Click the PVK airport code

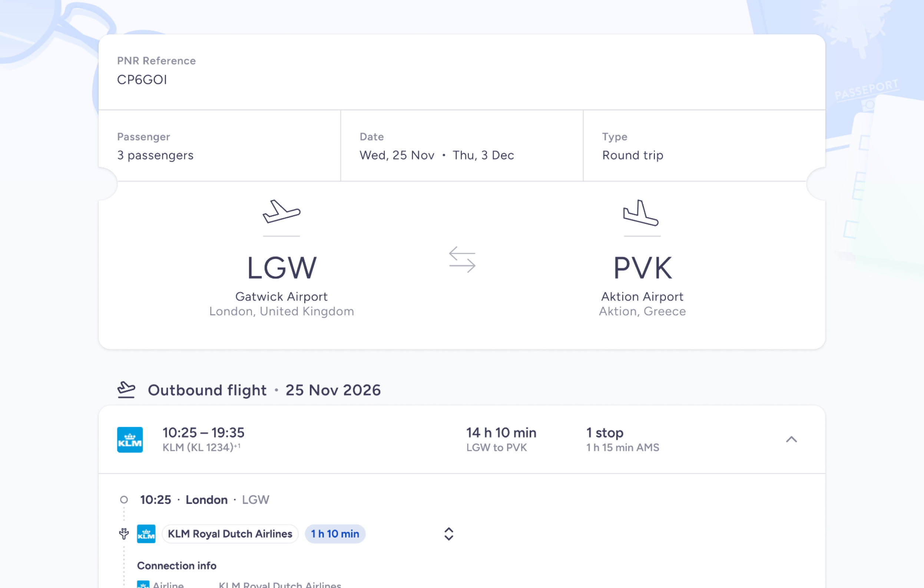(x=642, y=268)
